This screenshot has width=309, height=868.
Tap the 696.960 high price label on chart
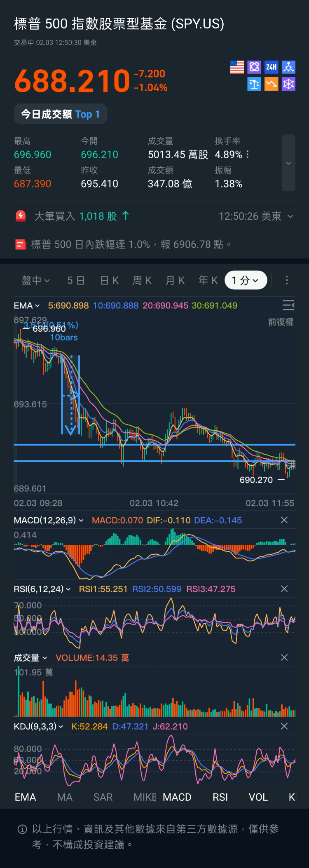coord(49,328)
